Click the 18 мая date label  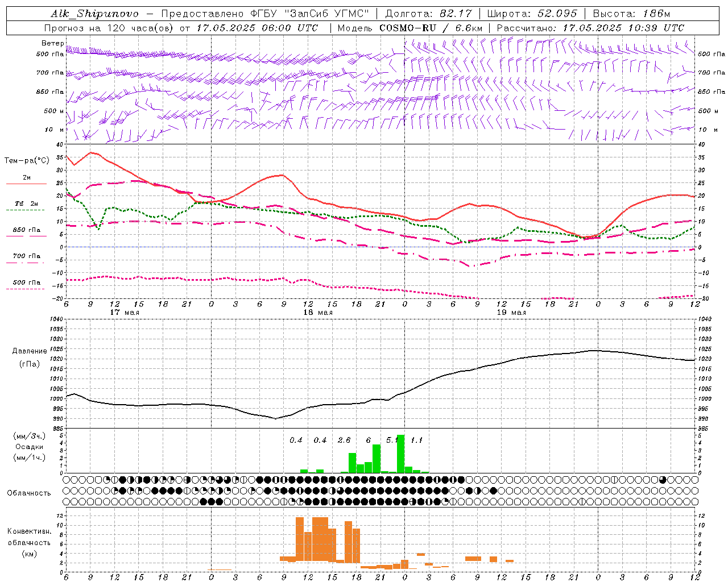click(318, 313)
